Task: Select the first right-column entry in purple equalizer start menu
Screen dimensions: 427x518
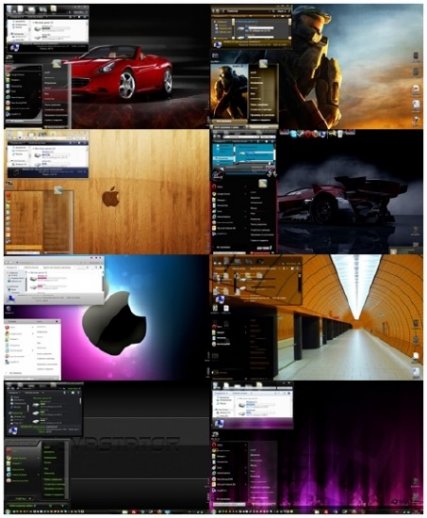Action: pyautogui.click(x=253, y=450)
